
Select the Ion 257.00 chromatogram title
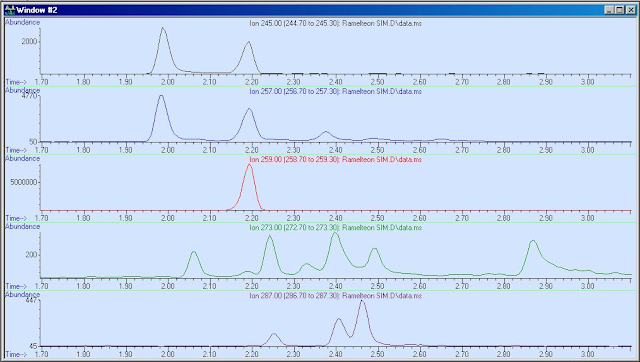(336, 92)
